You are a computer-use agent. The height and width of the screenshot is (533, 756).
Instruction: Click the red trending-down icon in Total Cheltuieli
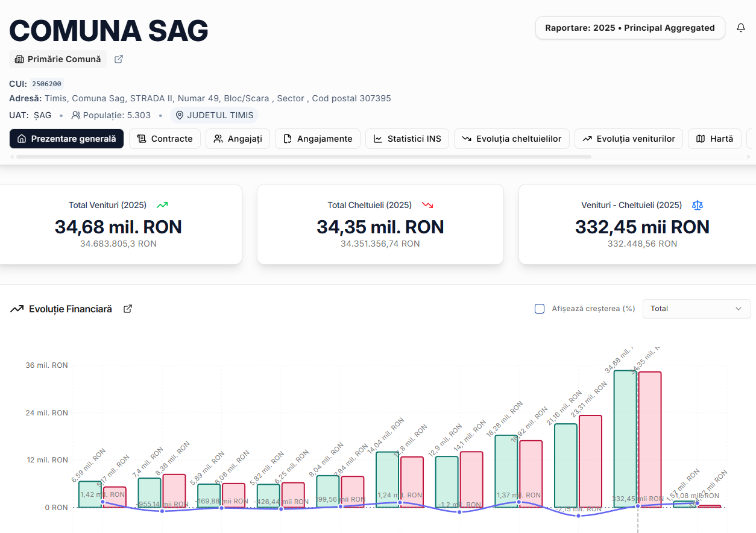point(427,205)
